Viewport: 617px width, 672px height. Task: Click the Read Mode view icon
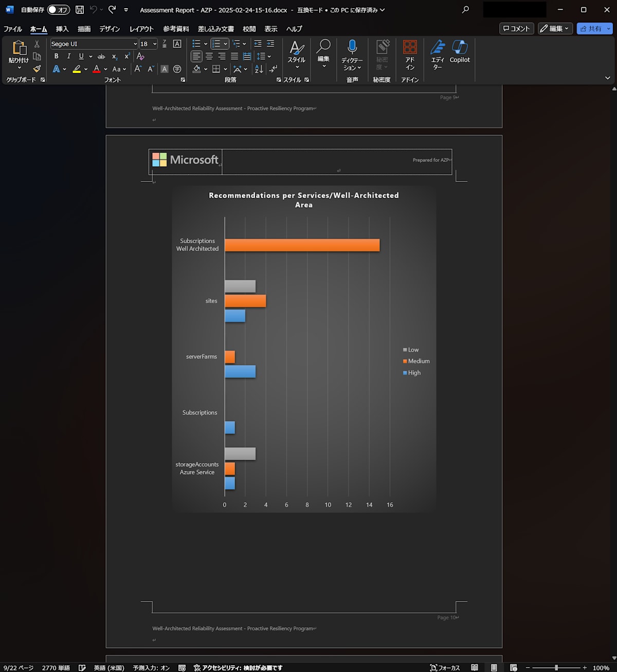point(475,667)
